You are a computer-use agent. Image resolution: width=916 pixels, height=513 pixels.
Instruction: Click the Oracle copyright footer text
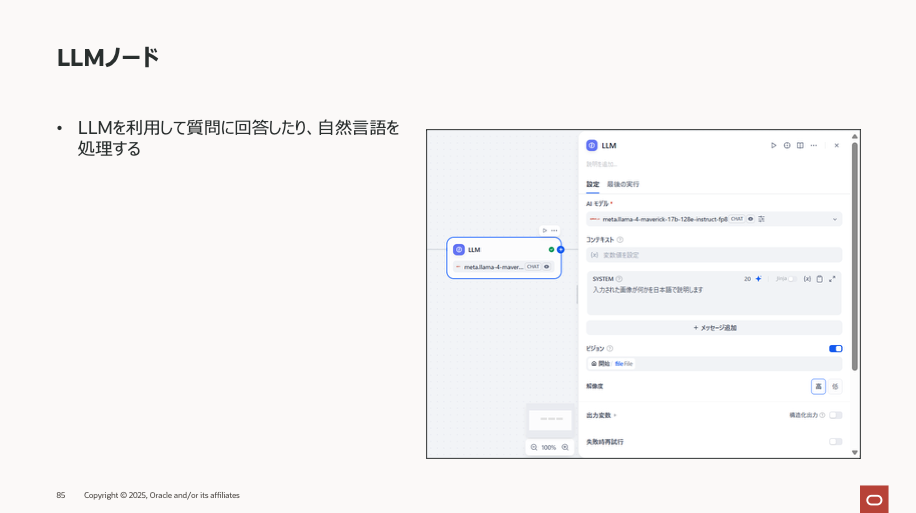[x=162, y=495]
